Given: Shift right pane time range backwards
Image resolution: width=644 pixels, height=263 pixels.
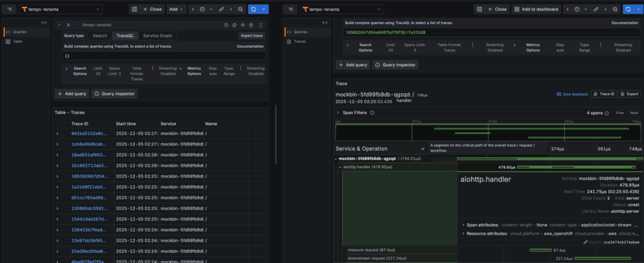Looking at the screenshot, I should pyautogui.click(x=569, y=9).
